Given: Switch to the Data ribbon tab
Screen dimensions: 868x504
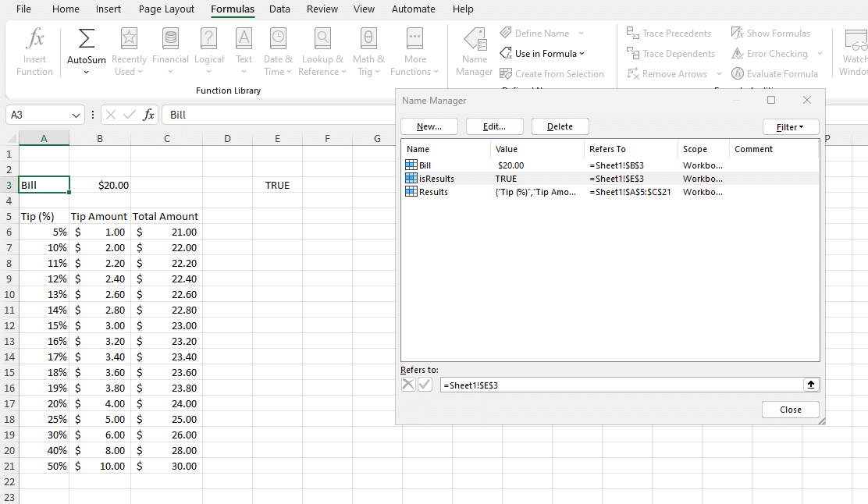Looking at the screenshot, I should (x=279, y=9).
